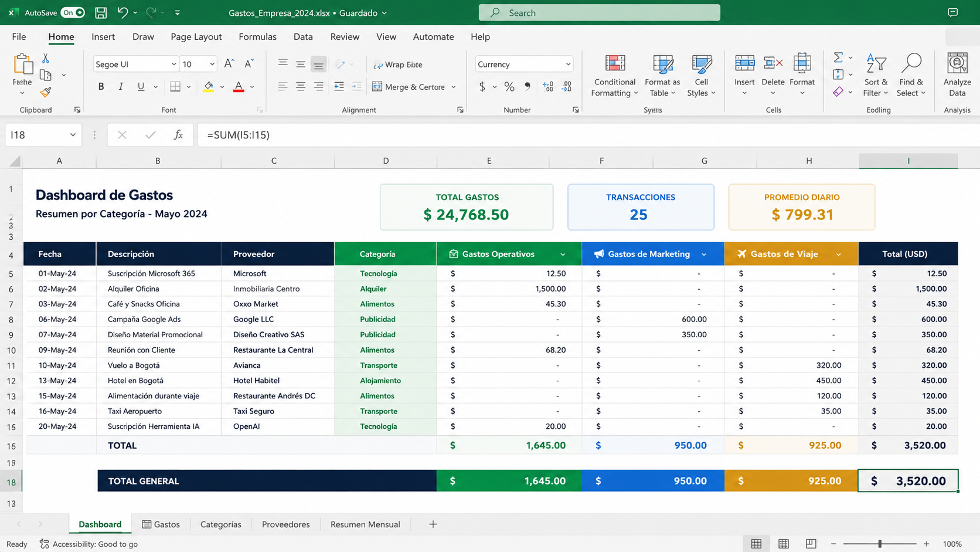
Task: Click the Increase Decimal icon
Action: (548, 87)
